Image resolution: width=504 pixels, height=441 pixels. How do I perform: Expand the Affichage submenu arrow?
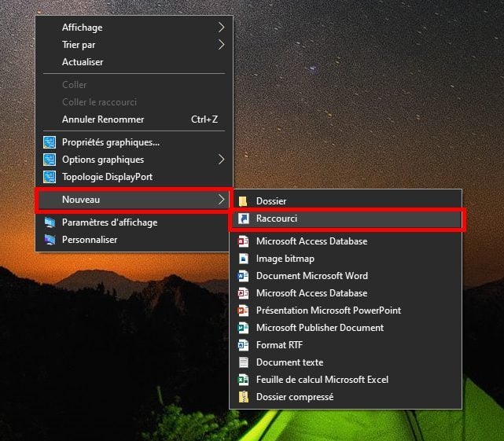click(221, 28)
